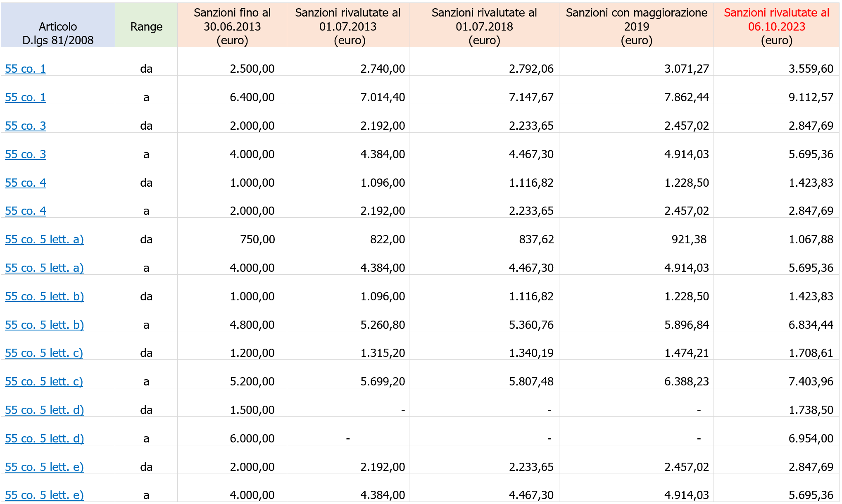This screenshot has width=842, height=504.
Task: Click the Range column header
Action: tap(146, 26)
